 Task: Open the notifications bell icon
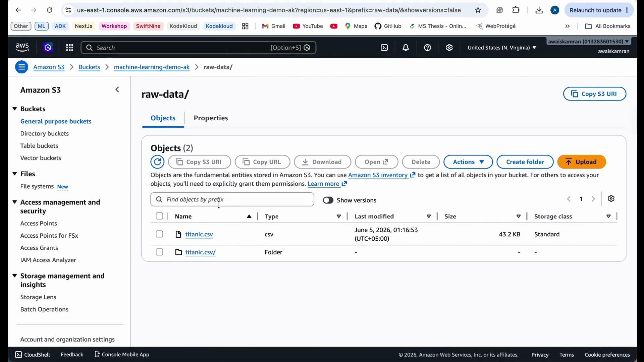click(406, 48)
